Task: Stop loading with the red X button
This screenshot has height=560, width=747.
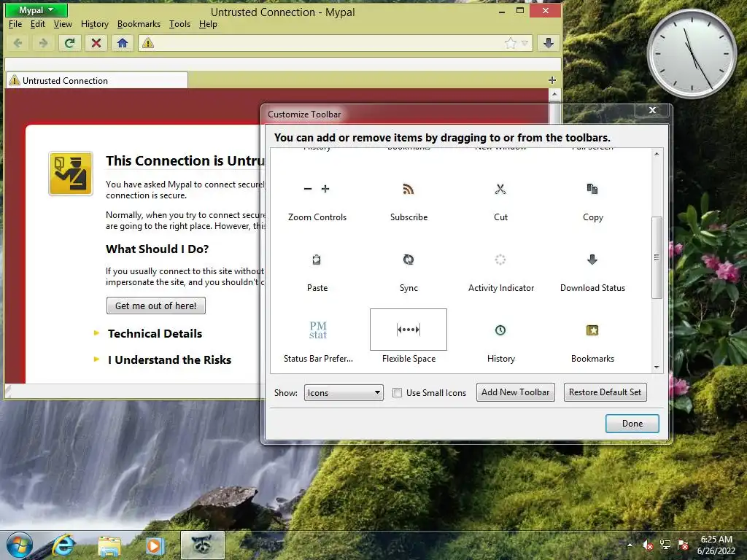Action: (96, 43)
